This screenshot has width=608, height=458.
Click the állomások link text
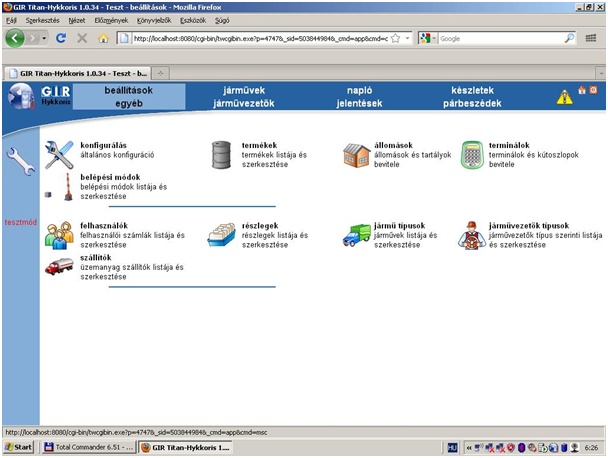(x=393, y=145)
